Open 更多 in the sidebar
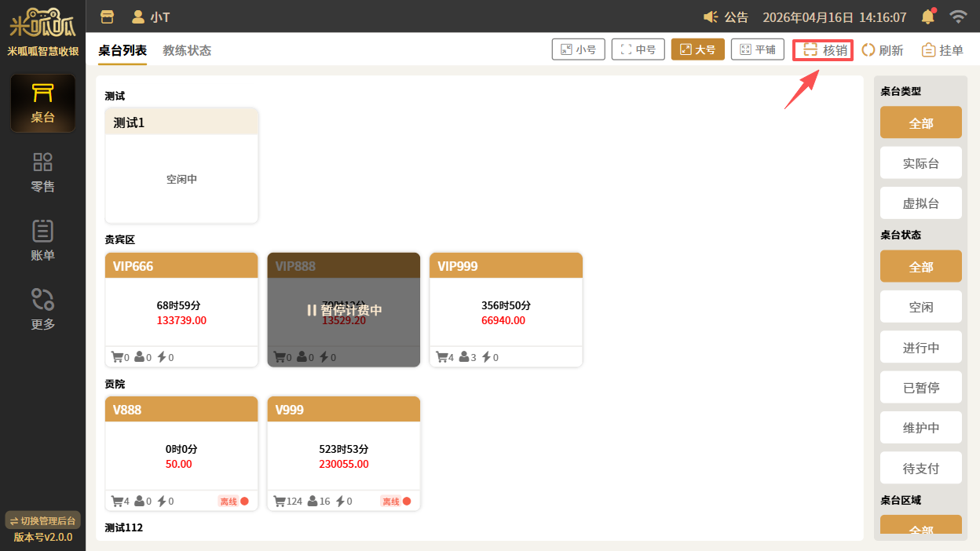Viewport: 980px width, 551px height. (x=42, y=310)
